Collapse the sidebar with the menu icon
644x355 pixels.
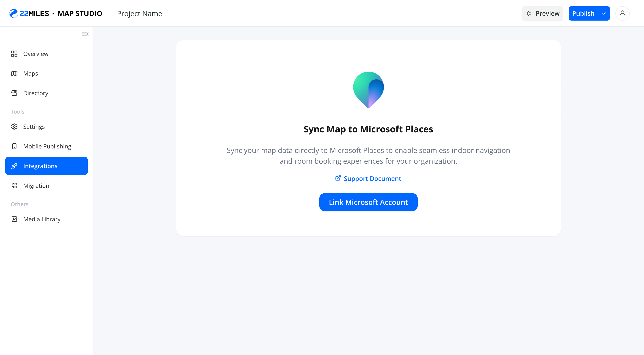click(85, 34)
